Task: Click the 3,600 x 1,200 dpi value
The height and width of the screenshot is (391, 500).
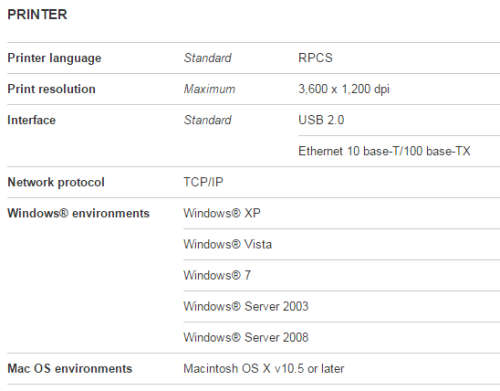Action: pyautogui.click(x=344, y=89)
